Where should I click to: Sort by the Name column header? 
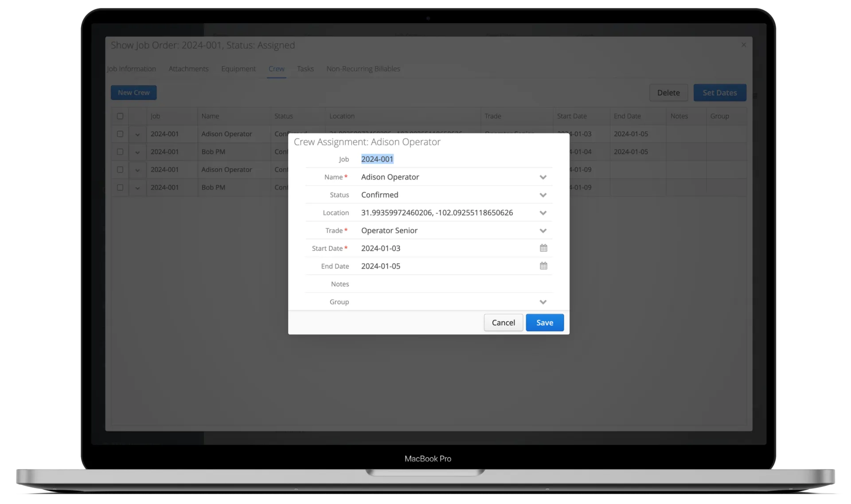click(x=234, y=116)
